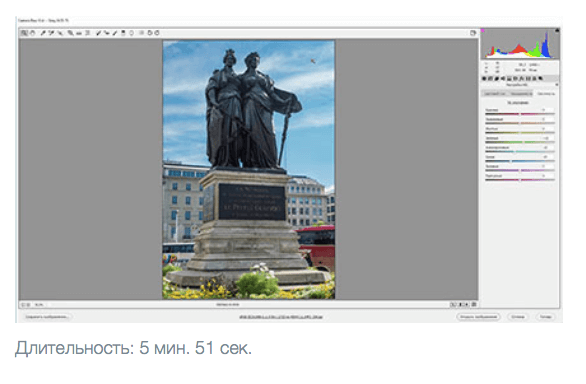Open the Split Toning panel icon
The height and width of the screenshot is (384, 586).
pyautogui.click(x=509, y=78)
